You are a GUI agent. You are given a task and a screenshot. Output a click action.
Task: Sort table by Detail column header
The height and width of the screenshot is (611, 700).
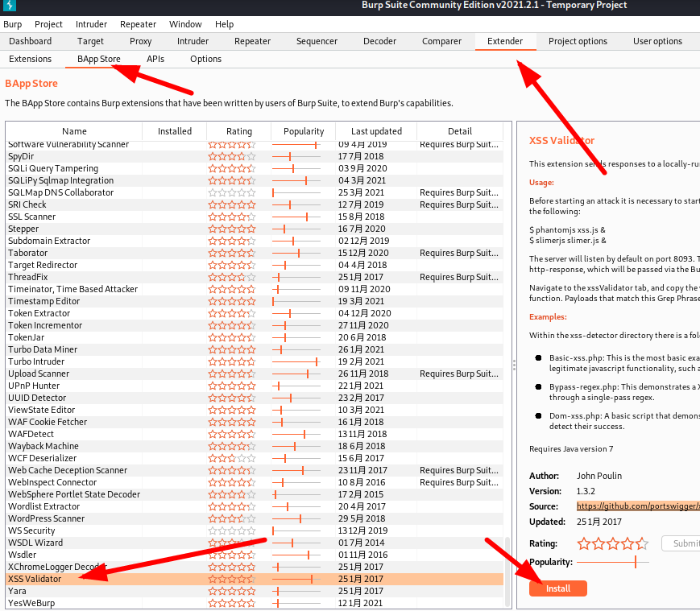pyautogui.click(x=460, y=131)
